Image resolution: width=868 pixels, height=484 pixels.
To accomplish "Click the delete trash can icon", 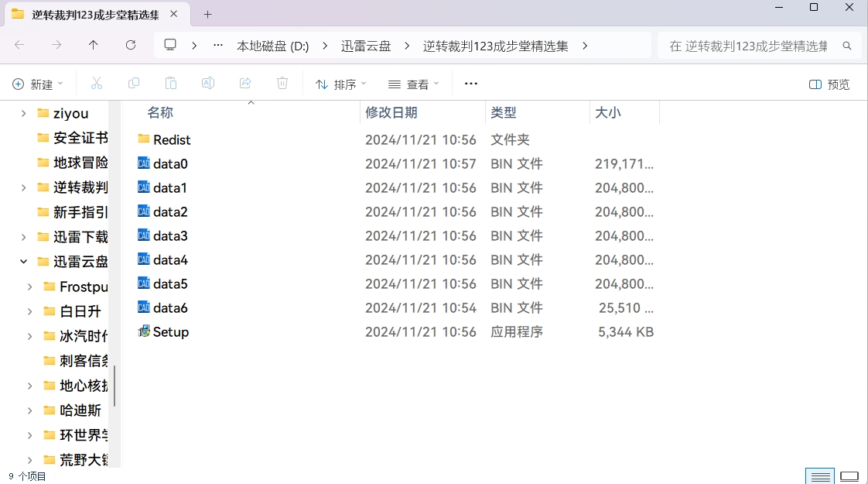I will pos(282,84).
